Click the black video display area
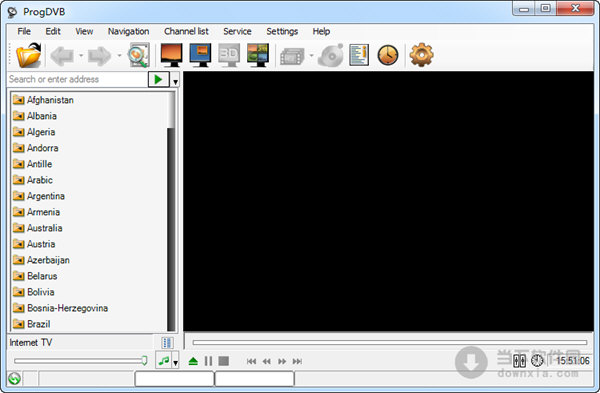600x393 pixels. 388,201
